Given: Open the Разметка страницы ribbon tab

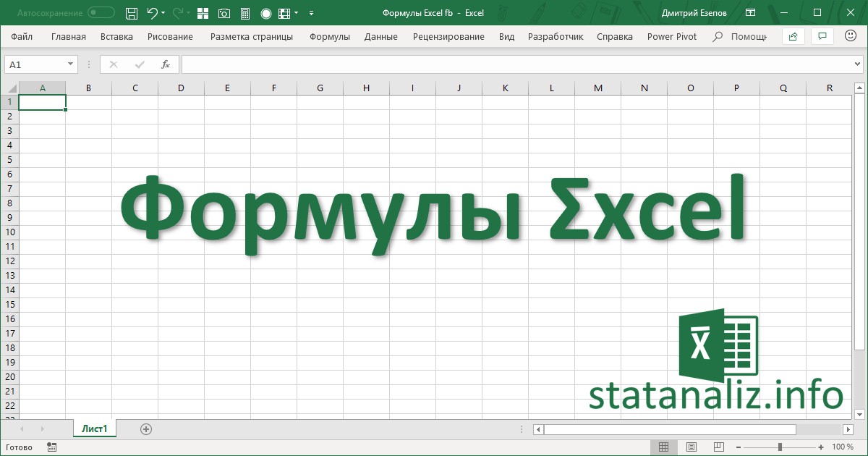Looking at the screenshot, I should click(252, 36).
